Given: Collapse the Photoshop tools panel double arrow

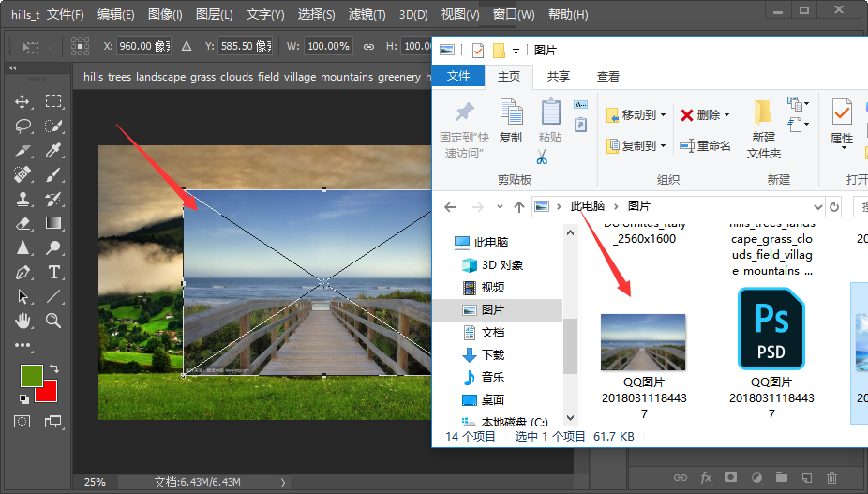Looking at the screenshot, I should [x=13, y=68].
